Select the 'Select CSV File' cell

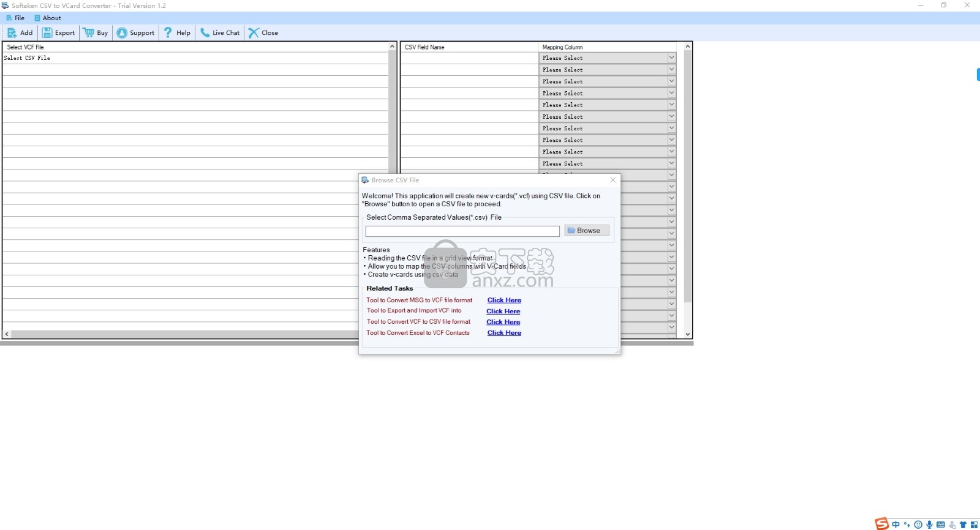pos(195,58)
